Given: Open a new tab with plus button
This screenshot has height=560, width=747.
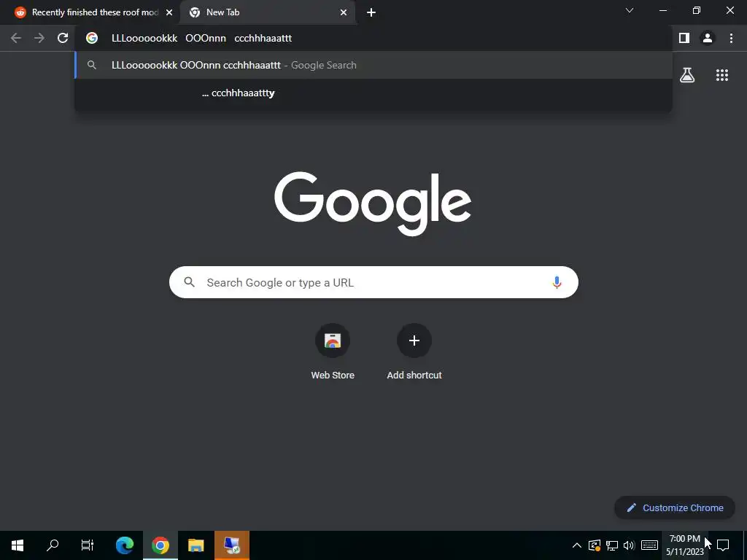Looking at the screenshot, I should click(x=371, y=13).
